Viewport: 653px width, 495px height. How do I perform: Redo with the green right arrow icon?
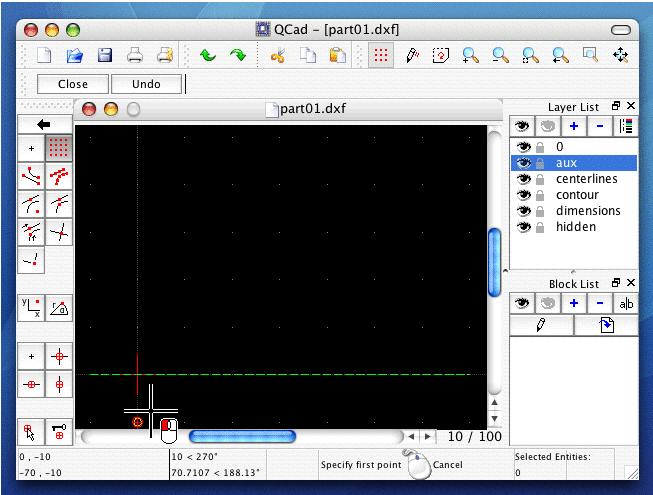[238, 55]
